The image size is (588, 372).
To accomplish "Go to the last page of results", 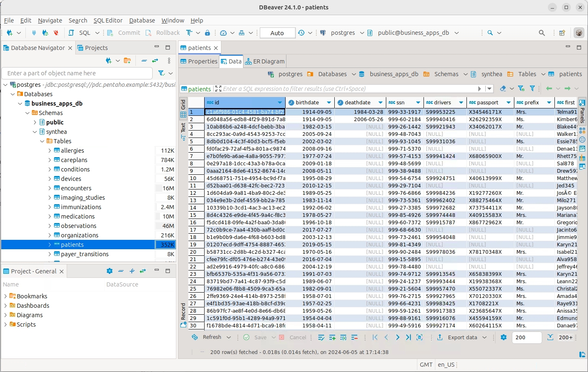I will click(x=408, y=338).
